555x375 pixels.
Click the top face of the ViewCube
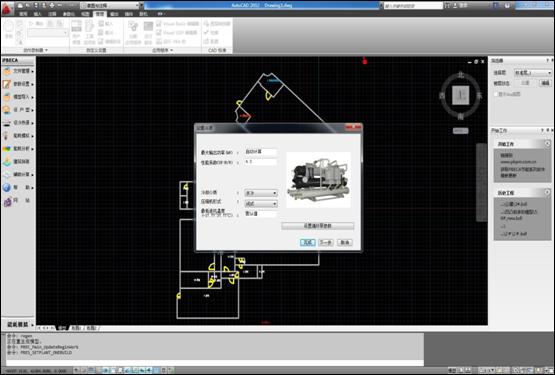(x=461, y=95)
